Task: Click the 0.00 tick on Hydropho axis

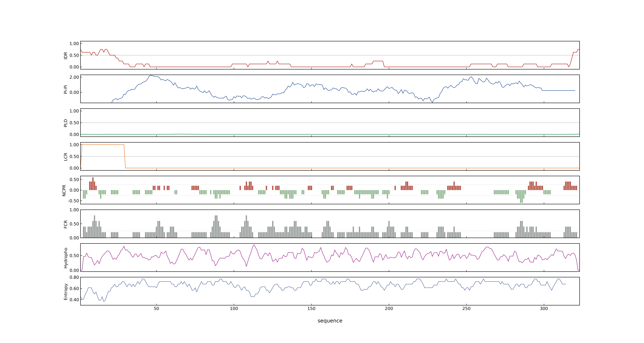Action: click(x=74, y=270)
